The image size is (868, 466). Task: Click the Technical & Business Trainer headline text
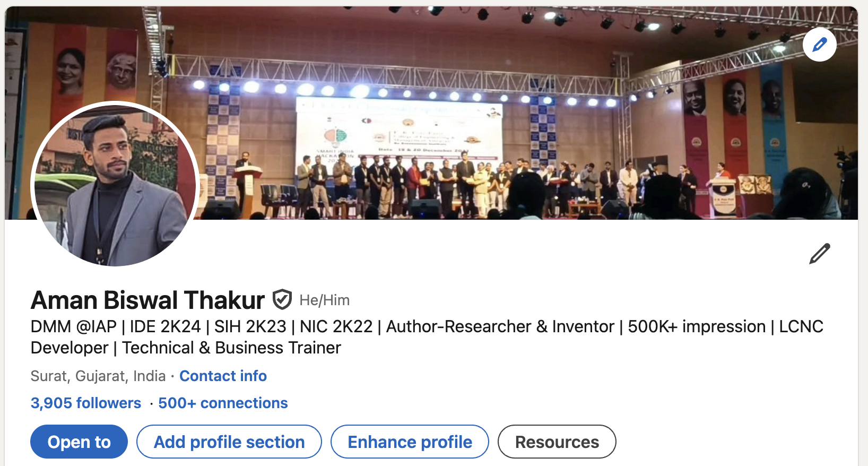(x=232, y=348)
